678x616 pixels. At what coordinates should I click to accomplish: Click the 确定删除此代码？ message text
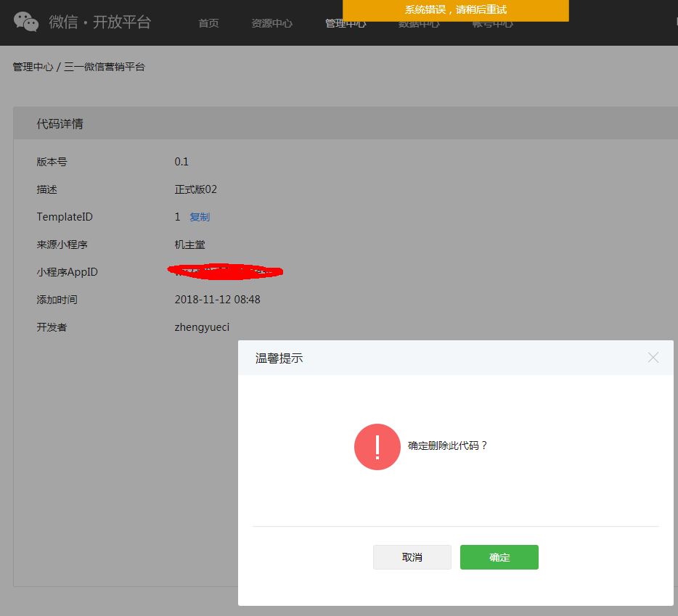tap(448, 445)
